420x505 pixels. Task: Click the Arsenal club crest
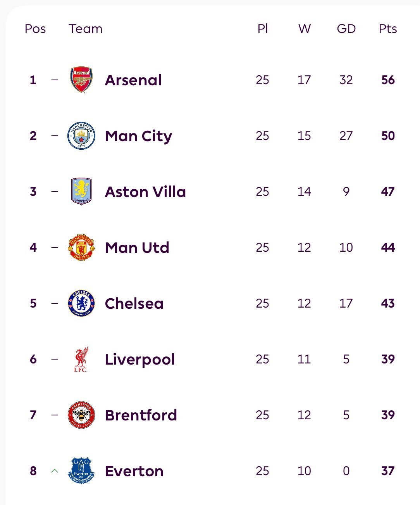coord(81,80)
